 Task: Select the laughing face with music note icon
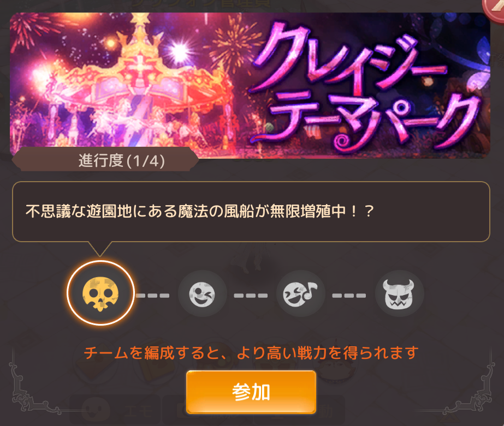(x=300, y=294)
